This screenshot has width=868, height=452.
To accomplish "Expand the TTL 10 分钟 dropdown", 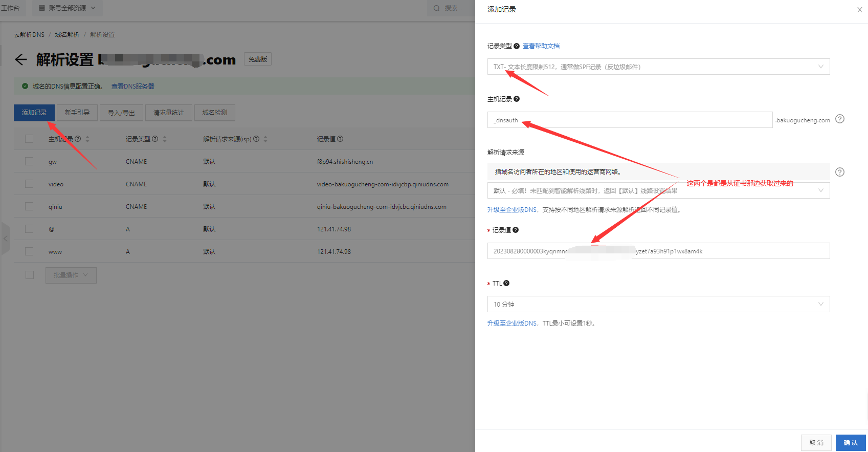I will click(x=658, y=304).
